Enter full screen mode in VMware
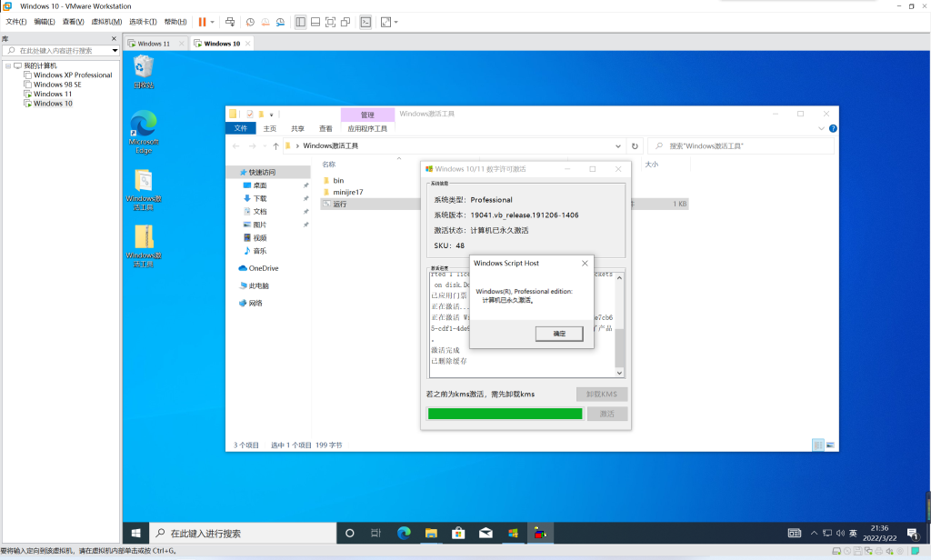This screenshot has width=931, height=560. (331, 22)
